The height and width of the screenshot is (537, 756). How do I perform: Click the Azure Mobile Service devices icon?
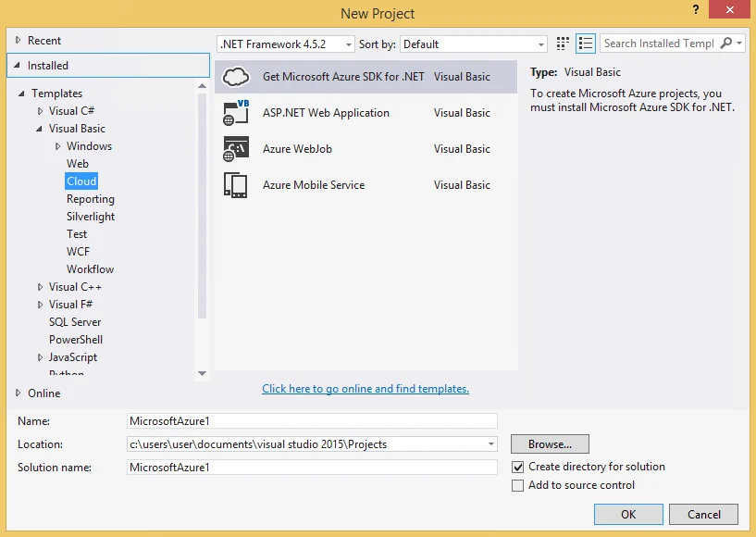236,185
